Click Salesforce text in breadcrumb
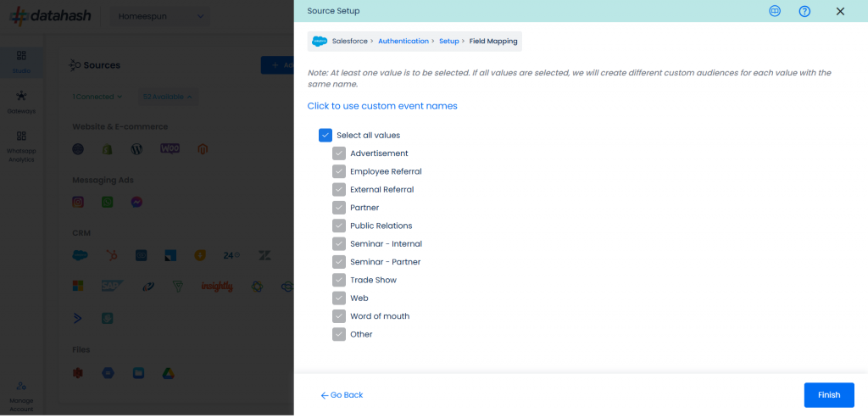868x418 pixels. [x=350, y=41]
